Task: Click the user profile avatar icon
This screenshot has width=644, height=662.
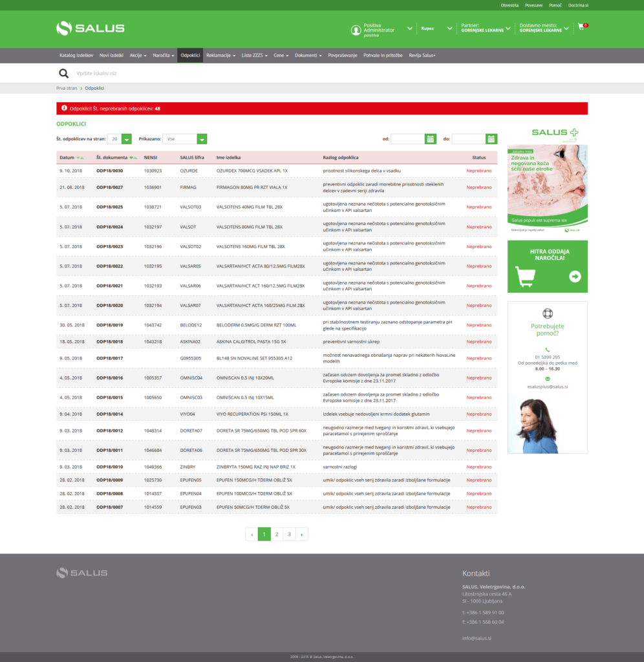Action: (x=356, y=30)
